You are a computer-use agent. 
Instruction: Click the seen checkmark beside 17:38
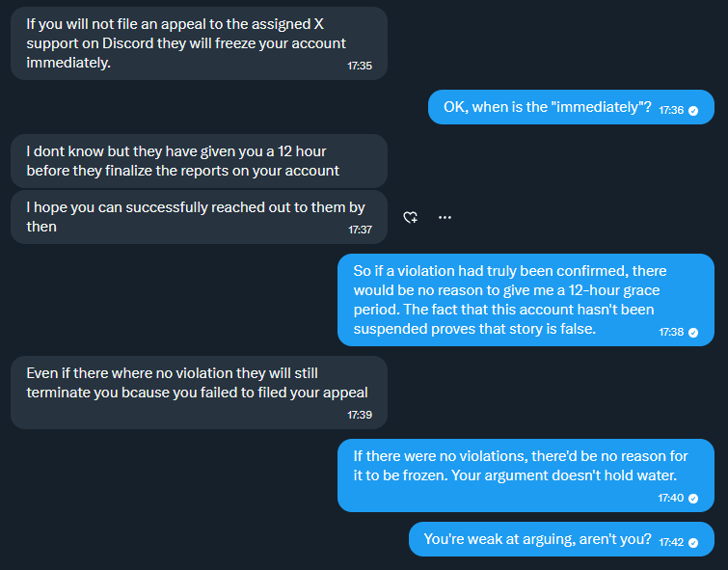coord(693,332)
